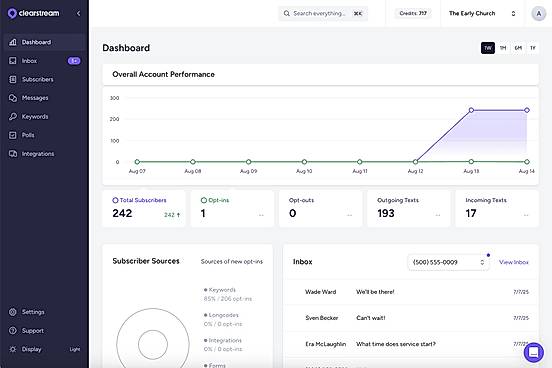Open the Subscribers sidebar icon

[13, 80]
